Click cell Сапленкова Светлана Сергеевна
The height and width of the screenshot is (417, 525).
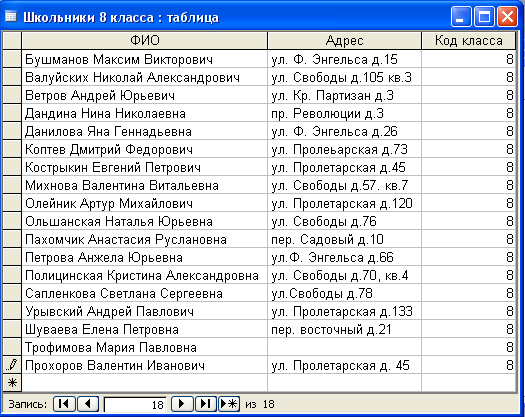coord(144,293)
